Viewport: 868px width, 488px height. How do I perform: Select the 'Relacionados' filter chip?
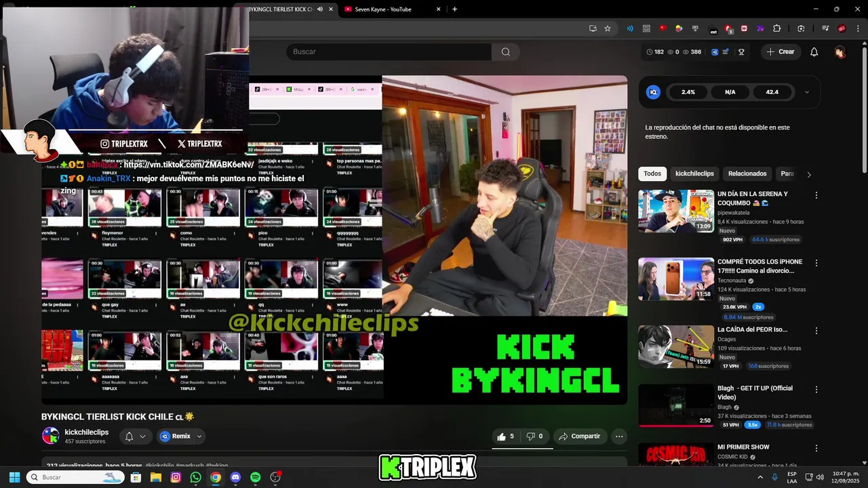click(747, 174)
